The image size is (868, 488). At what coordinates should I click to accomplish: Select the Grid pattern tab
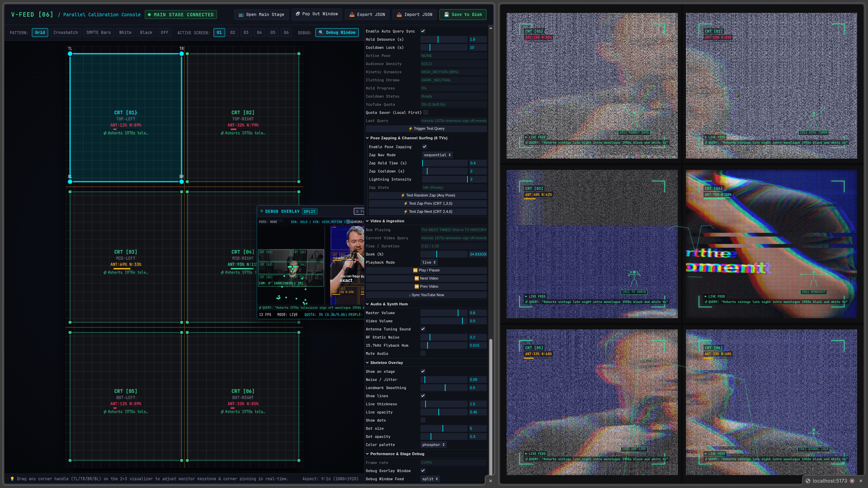[x=40, y=33]
